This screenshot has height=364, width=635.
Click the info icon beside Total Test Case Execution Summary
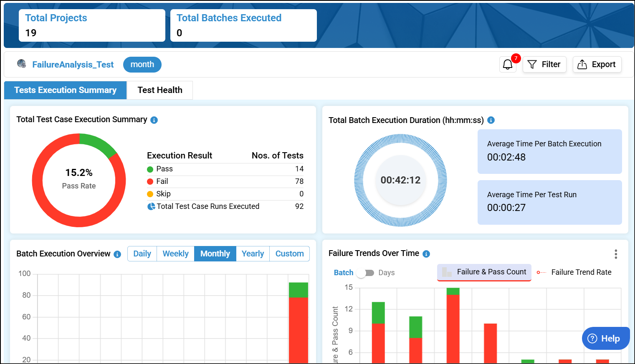pyautogui.click(x=154, y=120)
